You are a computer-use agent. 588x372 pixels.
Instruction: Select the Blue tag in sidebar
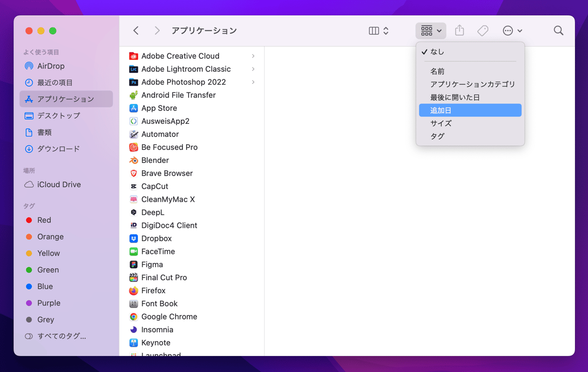66,286
